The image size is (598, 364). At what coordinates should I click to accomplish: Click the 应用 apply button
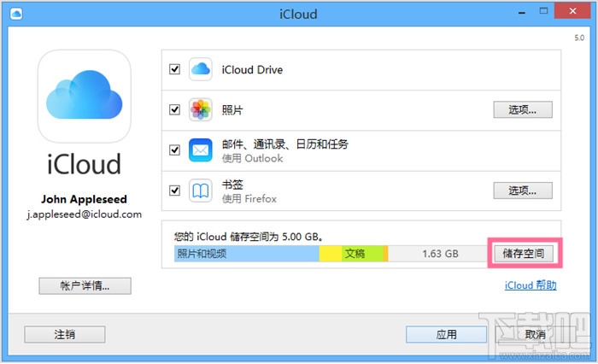click(x=446, y=335)
